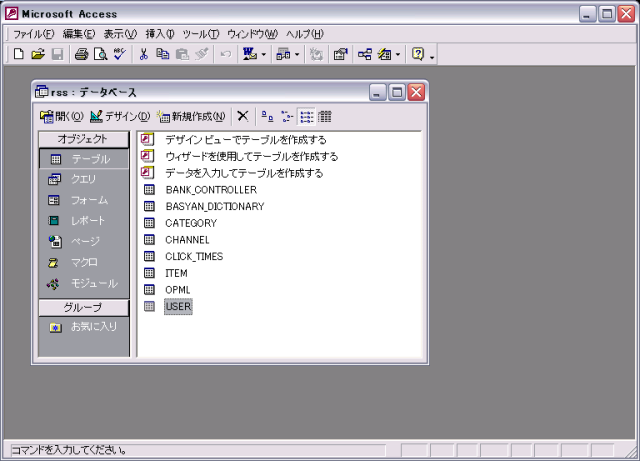Viewport: 640px width, 461px height.
Task: Click the オブジェクト bar header
Action: pos(83,139)
